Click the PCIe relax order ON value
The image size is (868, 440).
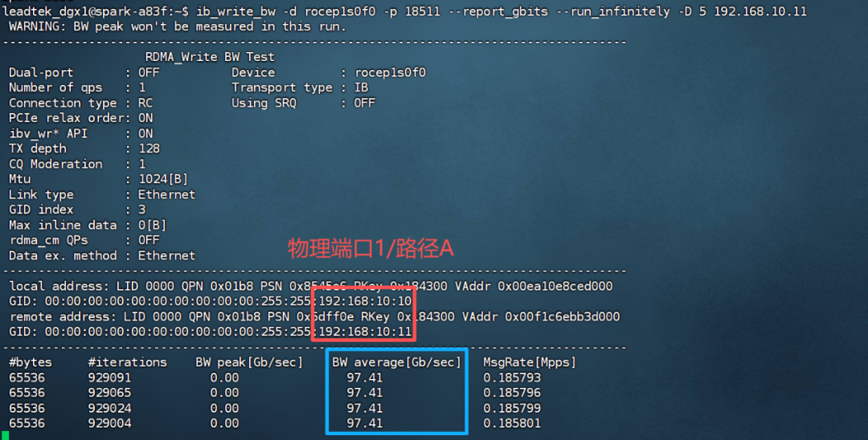click(145, 118)
